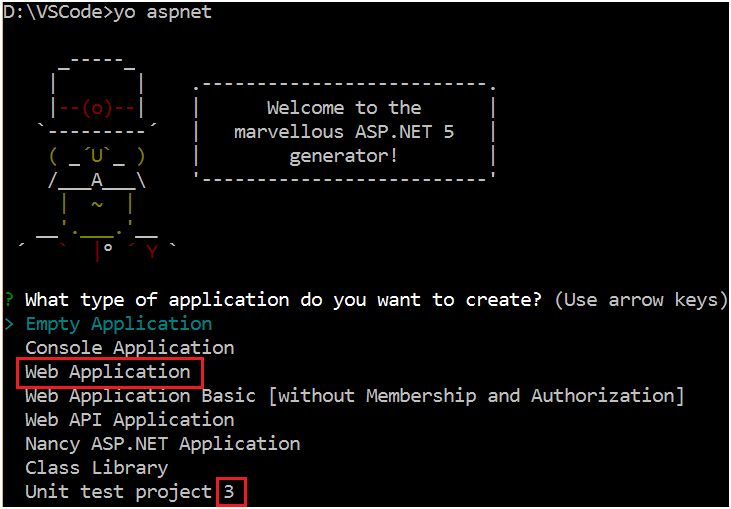Select the Empty Application option
Screen dimensions: 731x509
pyautogui.click(x=119, y=324)
